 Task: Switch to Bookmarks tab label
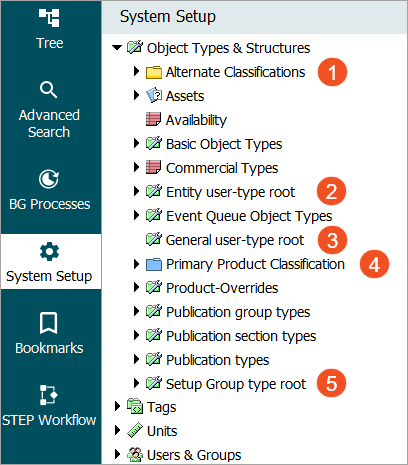tap(49, 348)
